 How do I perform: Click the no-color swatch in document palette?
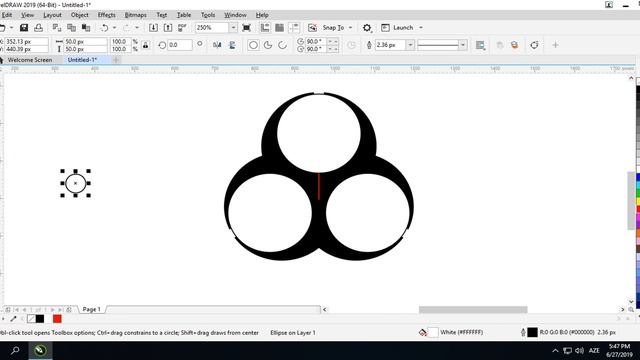coord(31,319)
